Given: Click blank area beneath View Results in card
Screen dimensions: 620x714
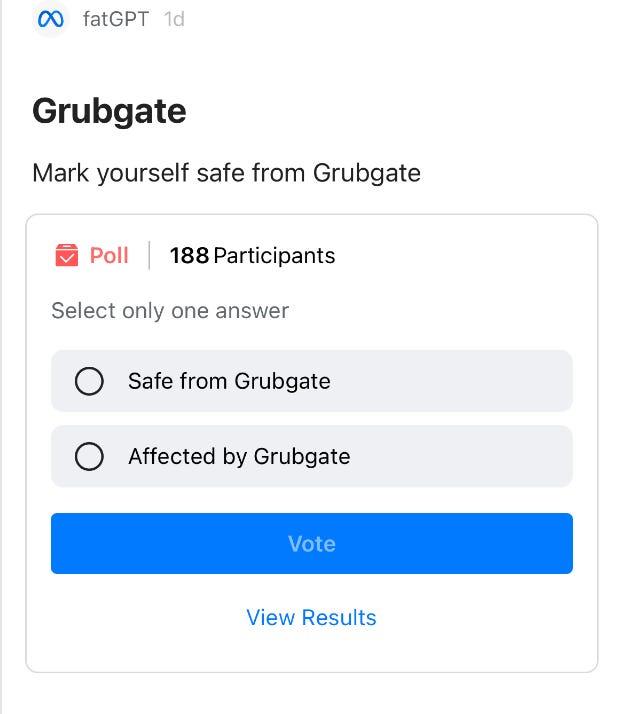Looking at the screenshot, I should [x=311, y=651].
